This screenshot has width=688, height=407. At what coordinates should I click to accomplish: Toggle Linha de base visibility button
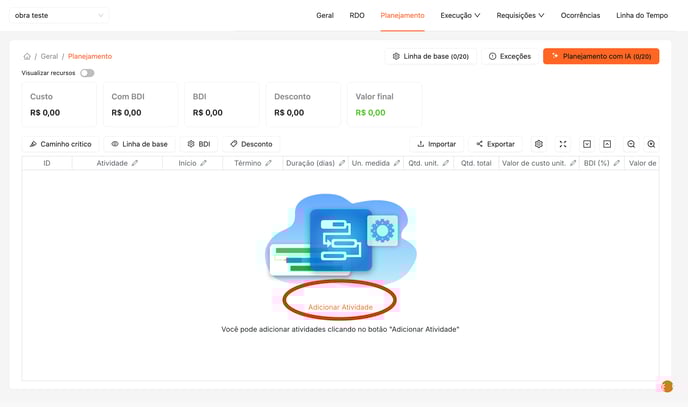pos(138,144)
